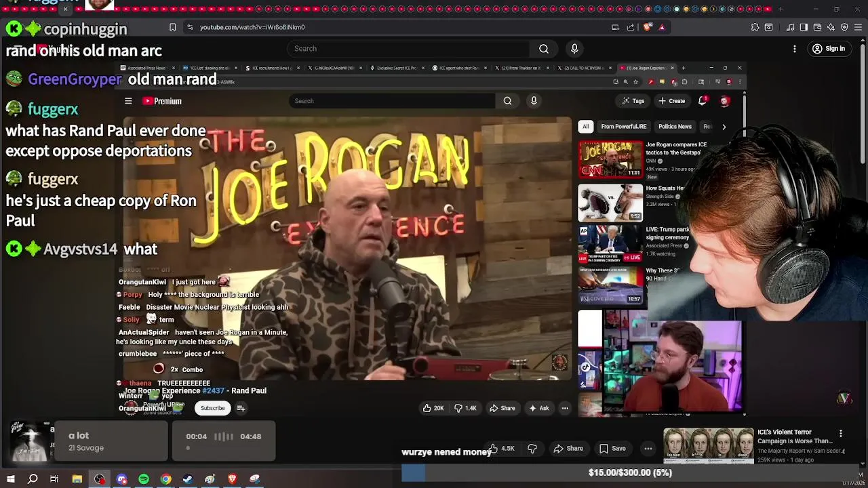The image size is (868, 488).
Task: Save video to playlist
Action: pos(612,449)
